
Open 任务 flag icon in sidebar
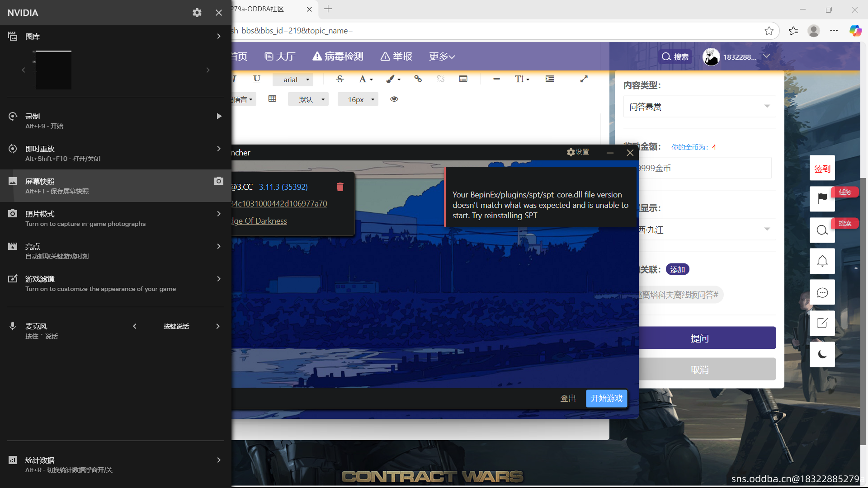822,199
